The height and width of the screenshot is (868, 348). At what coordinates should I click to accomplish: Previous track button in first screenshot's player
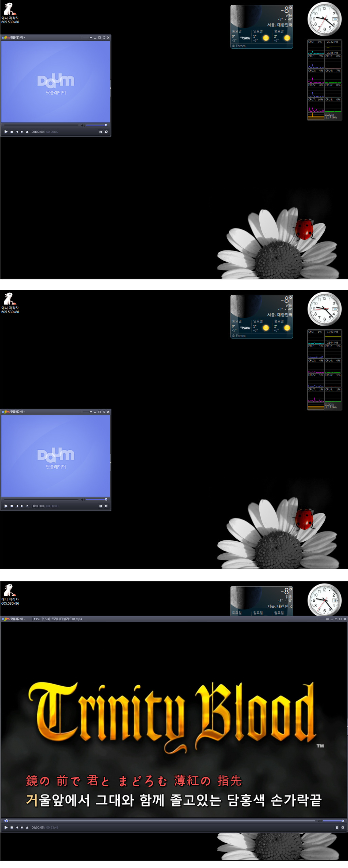[x=17, y=132]
